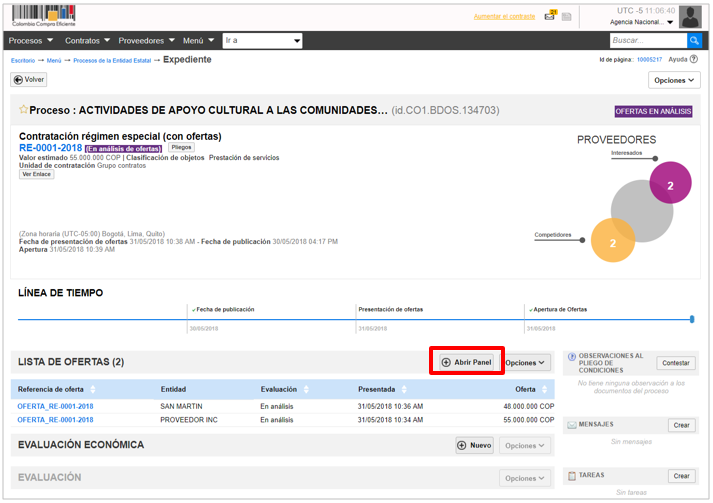Mark process as favorite with star icon
The image size is (713, 503).
(23, 109)
